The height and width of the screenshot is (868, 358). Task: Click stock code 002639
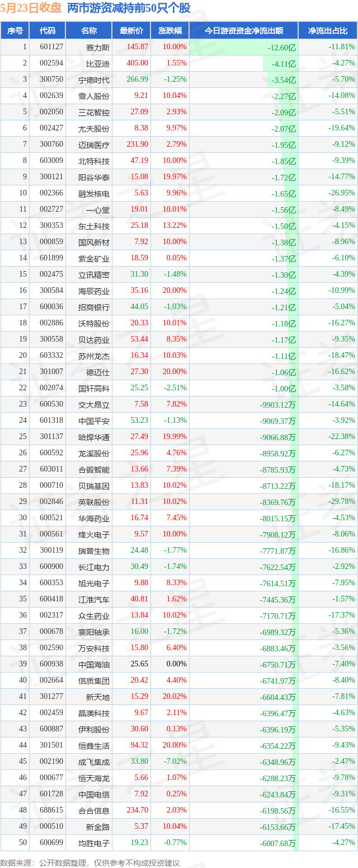tap(51, 96)
